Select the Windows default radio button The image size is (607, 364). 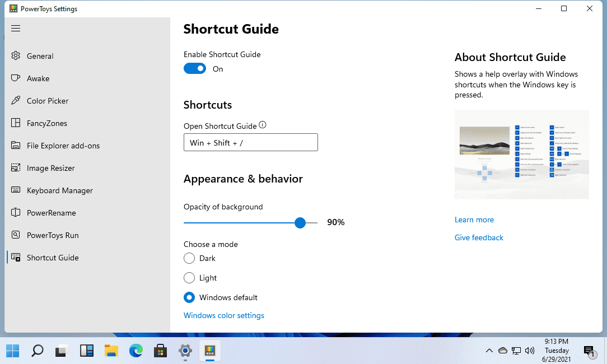click(x=189, y=297)
